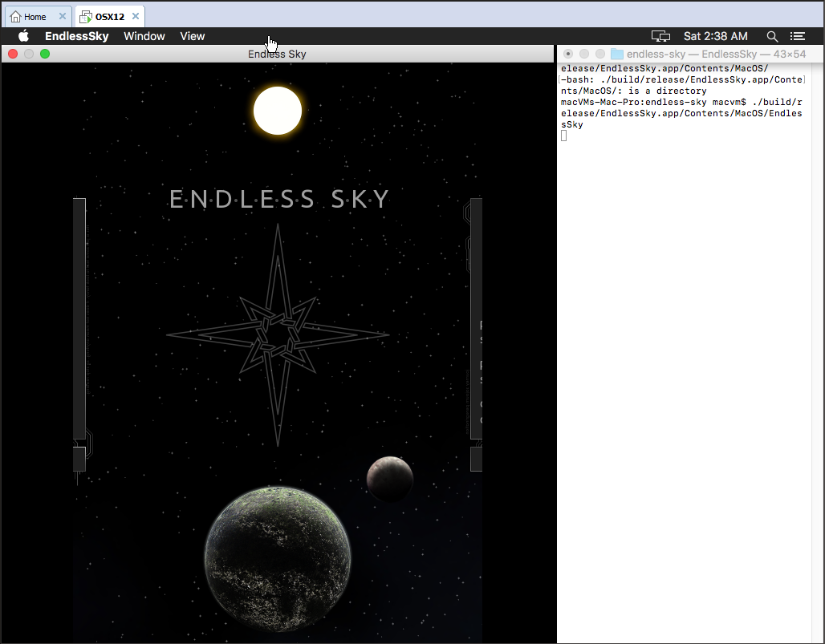
Task: Click the endless-sky folder icon in Terminal's title bar
Action: (616, 54)
